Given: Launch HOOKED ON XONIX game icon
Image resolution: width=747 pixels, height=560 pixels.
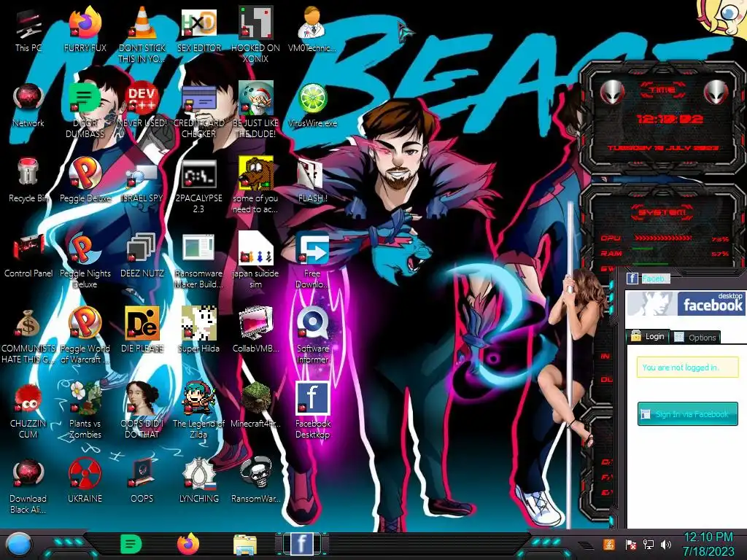Looking at the screenshot, I should coord(255,35).
